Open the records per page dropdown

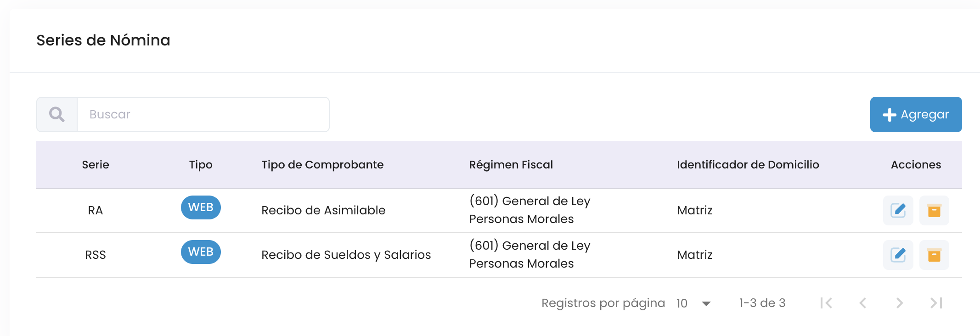click(x=694, y=303)
